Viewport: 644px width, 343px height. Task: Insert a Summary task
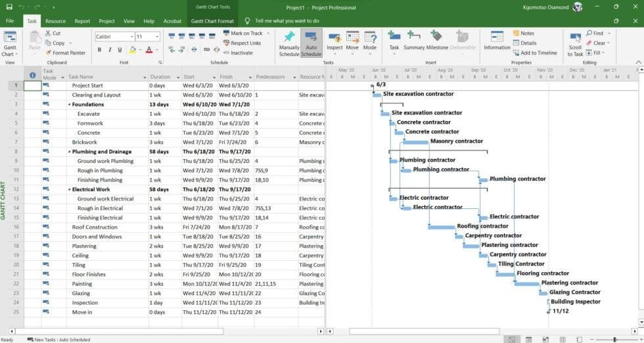(x=413, y=41)
